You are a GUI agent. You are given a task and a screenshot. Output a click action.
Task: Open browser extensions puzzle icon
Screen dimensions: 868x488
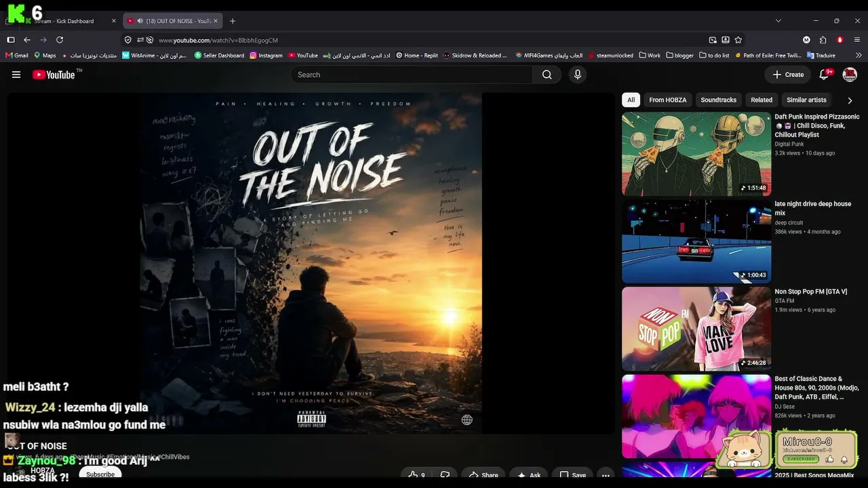[823, 40]
